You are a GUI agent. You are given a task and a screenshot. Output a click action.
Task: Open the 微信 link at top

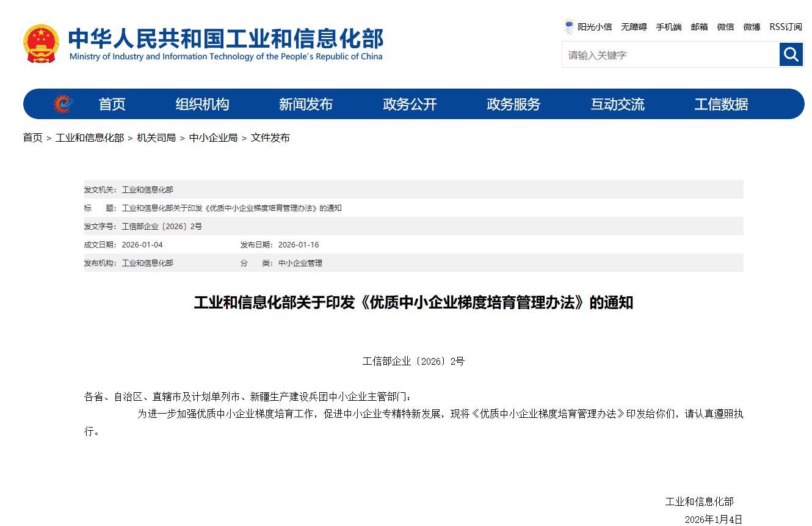(725, 27)
